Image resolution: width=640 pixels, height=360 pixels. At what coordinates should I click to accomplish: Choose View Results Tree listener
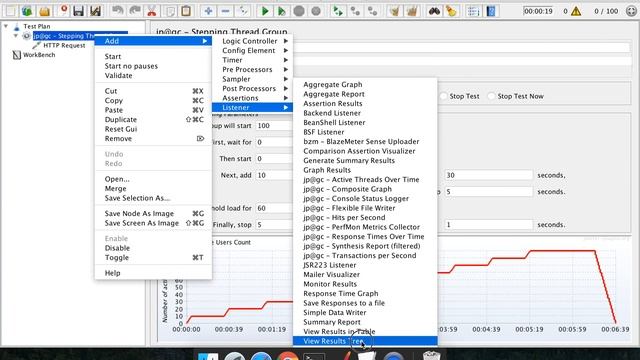pyautogui.click(x=365, y=341)
